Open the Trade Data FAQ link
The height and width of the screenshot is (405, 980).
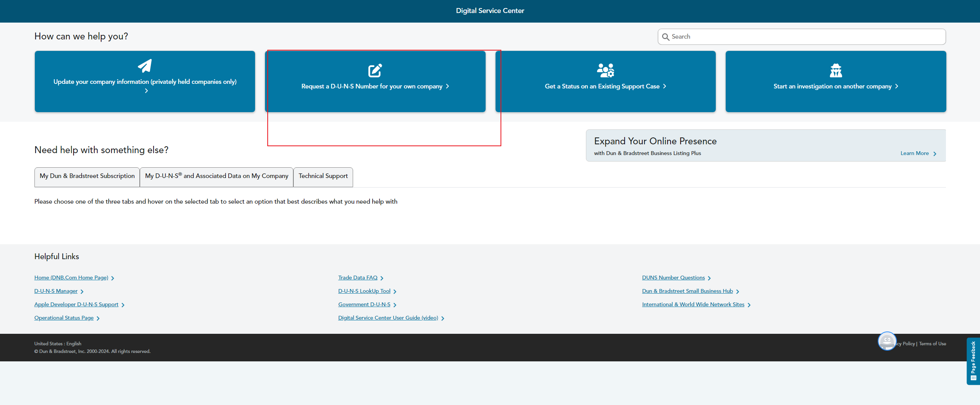coord(358,278)
